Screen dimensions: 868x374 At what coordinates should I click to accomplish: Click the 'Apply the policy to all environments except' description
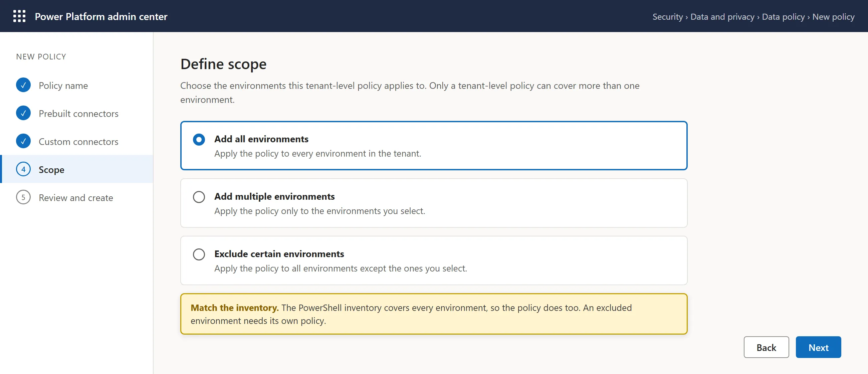[x=340, y=268]
